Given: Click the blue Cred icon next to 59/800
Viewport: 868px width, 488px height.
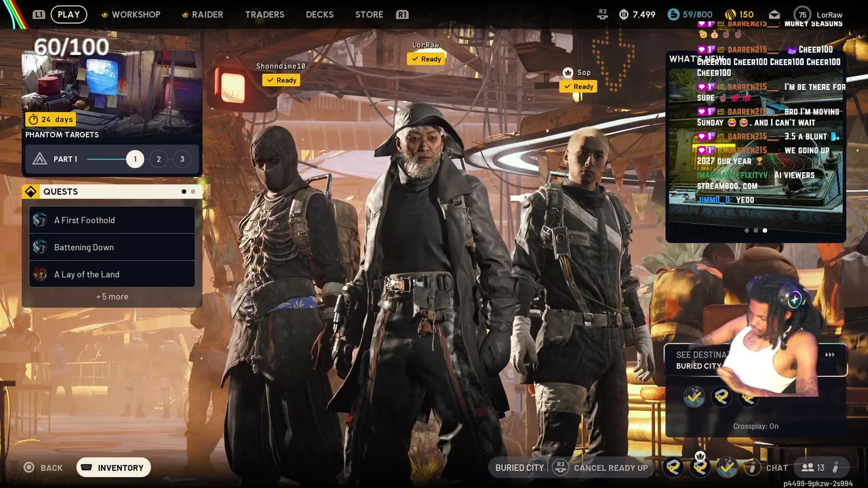Looking at the screenshot, I should [673, 14].
